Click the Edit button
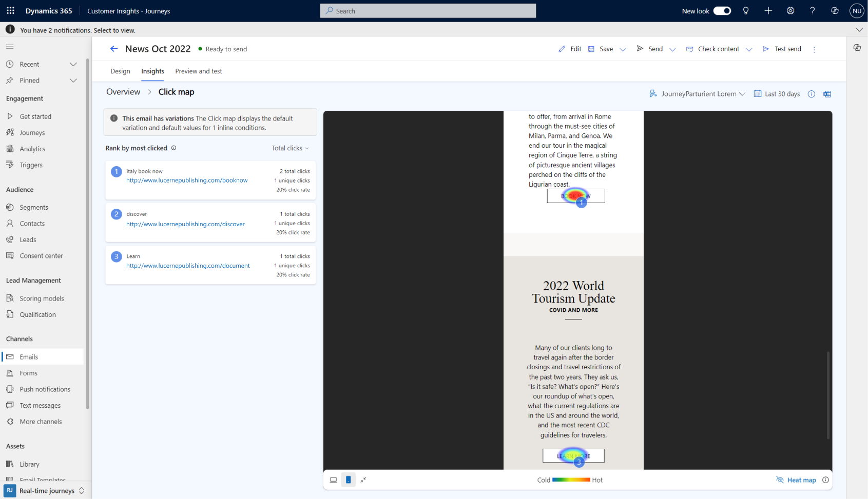This screenshot has height=499, width=868. coord(570,49)
